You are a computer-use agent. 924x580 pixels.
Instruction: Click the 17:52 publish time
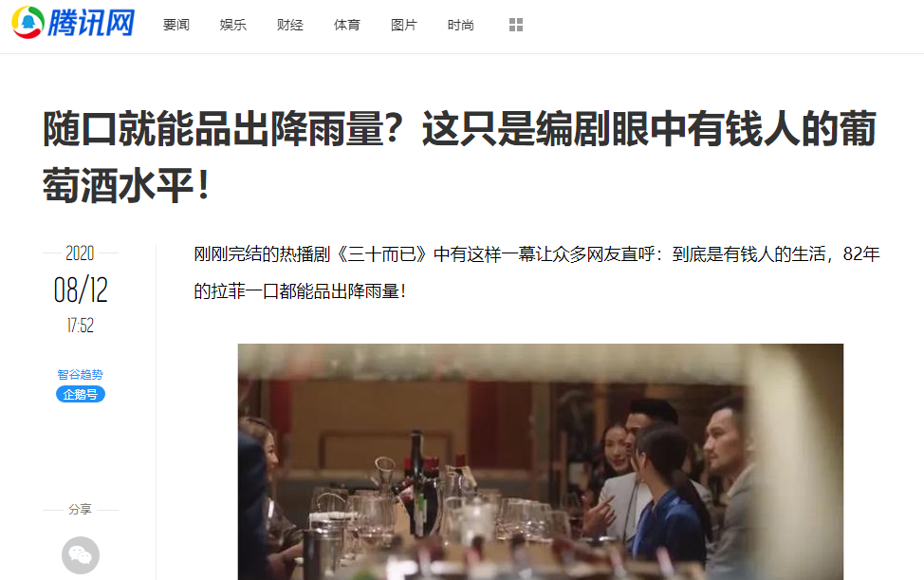point(81,326)
